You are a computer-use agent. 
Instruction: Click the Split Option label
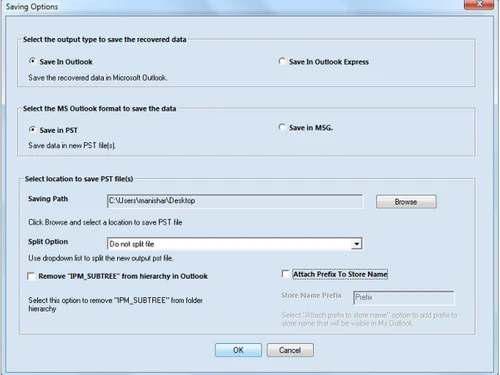tap(48, 242)
